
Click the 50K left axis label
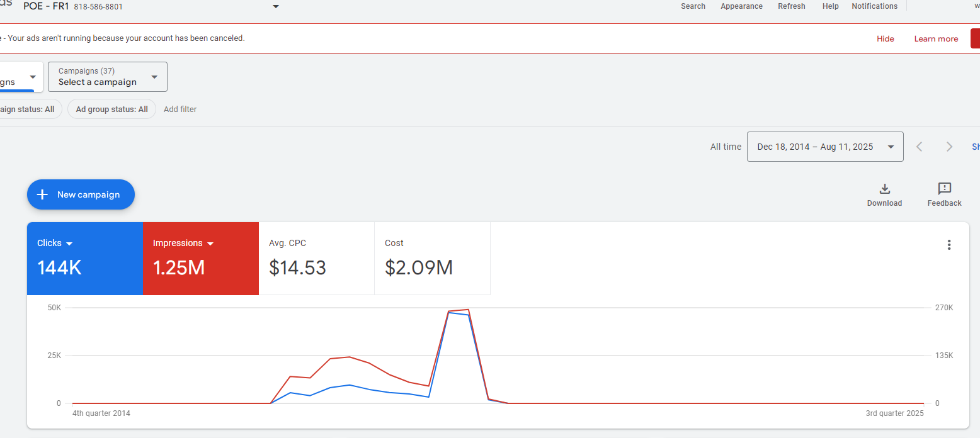coord(54,308)
